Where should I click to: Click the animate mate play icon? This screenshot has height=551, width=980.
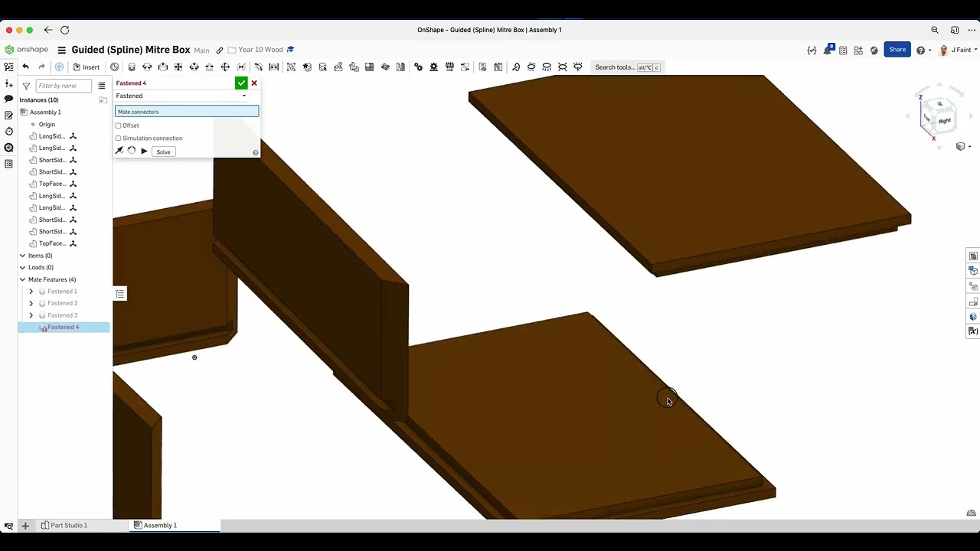[x=144, y=152]
